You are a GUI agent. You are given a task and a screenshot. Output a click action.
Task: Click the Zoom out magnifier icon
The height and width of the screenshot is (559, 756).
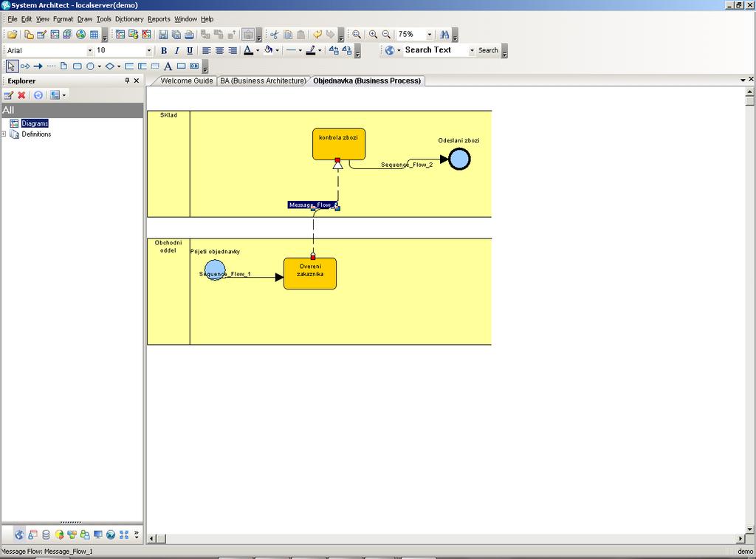386,34
